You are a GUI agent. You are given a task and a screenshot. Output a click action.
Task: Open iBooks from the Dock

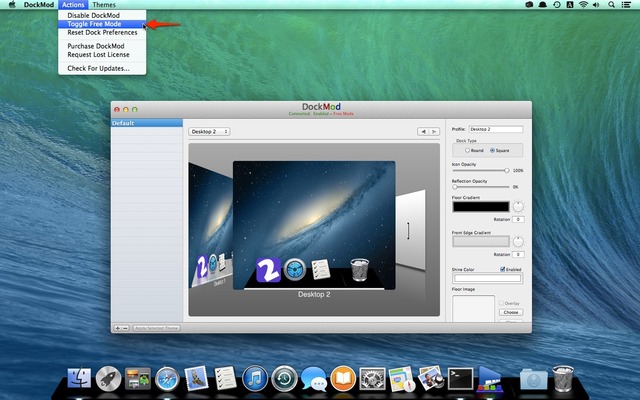pyautogui.click(x=343, y=379)
